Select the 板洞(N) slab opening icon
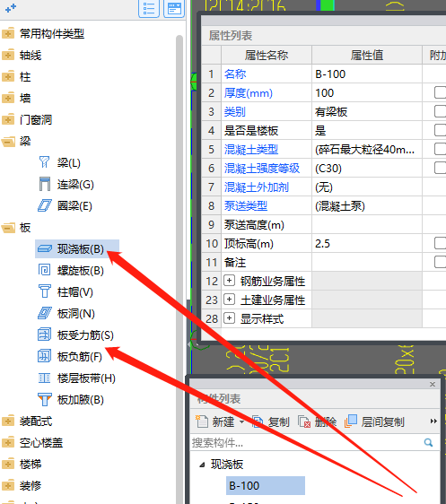Viewport: 446px width, 504px height. pos(44,313)
